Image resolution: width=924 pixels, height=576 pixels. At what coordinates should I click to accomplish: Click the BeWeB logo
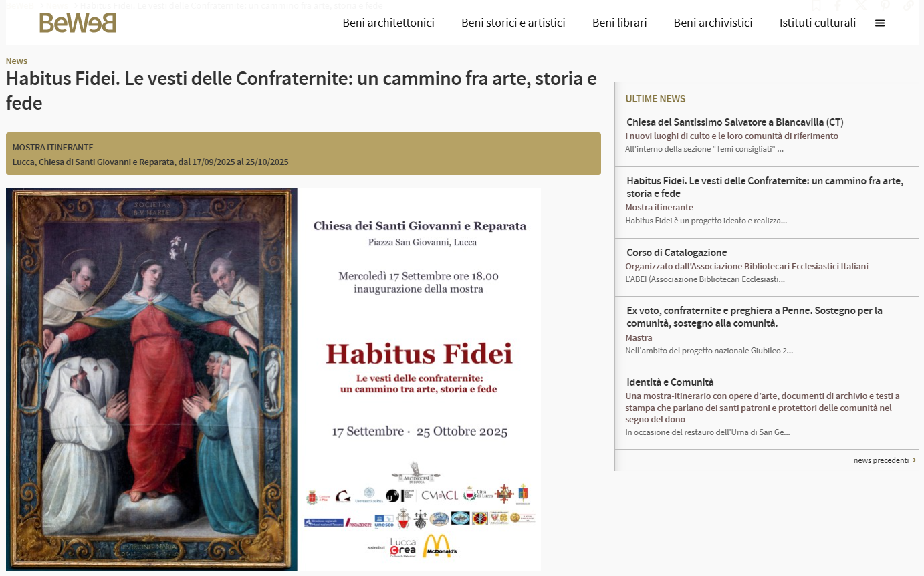point(78,23)
